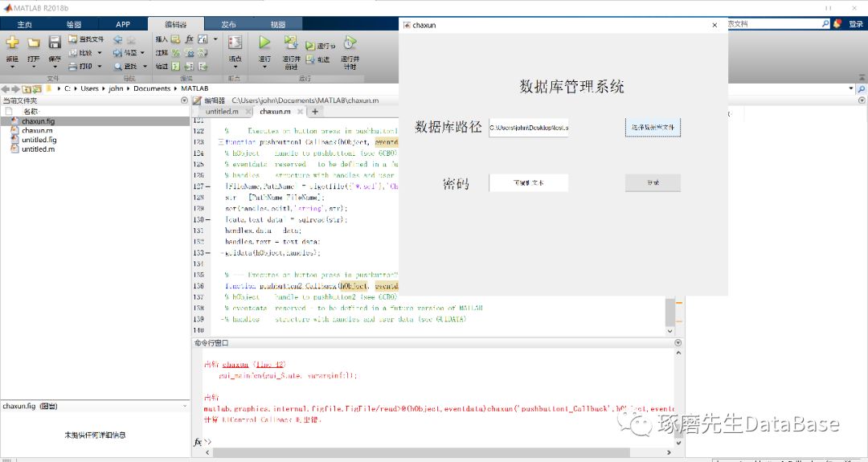This screenshot has height=462, width=868.
Task: Click the increase indent icon
Action: [x=189, y=67]
